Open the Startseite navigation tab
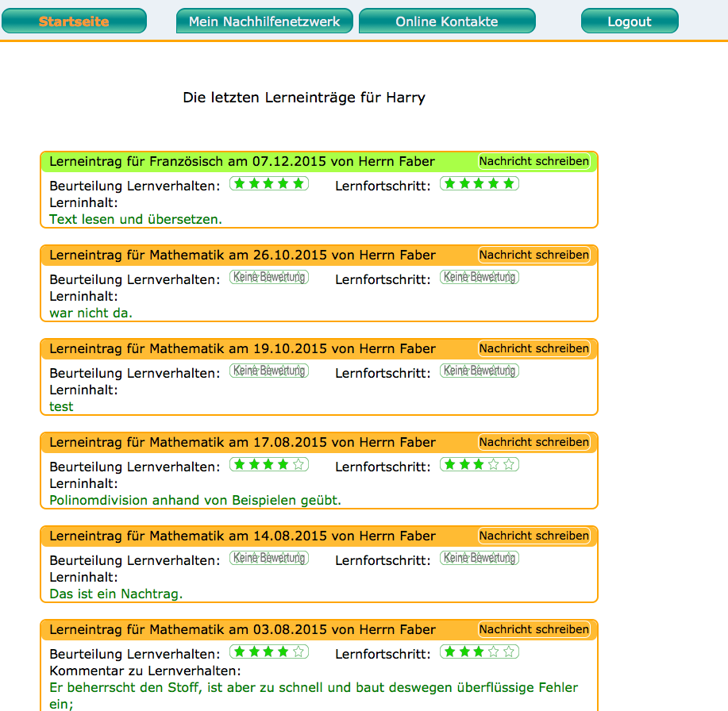This screenshot has width=728, height=711. pyautogui.click(x=74, y=21)
